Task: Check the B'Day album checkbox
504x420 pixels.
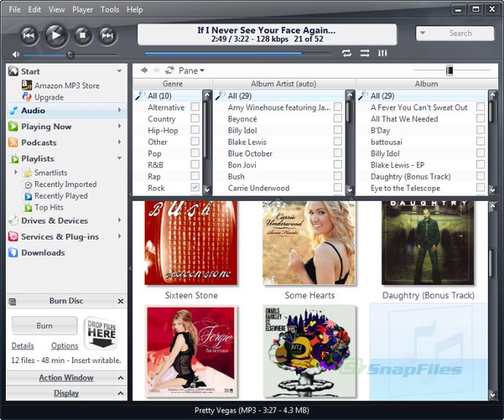Action: pos(480,130)
